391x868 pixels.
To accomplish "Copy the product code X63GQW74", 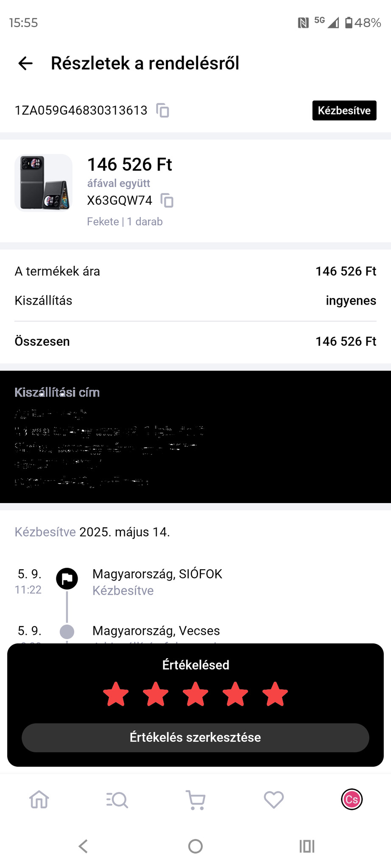I will tap(167, 200).
